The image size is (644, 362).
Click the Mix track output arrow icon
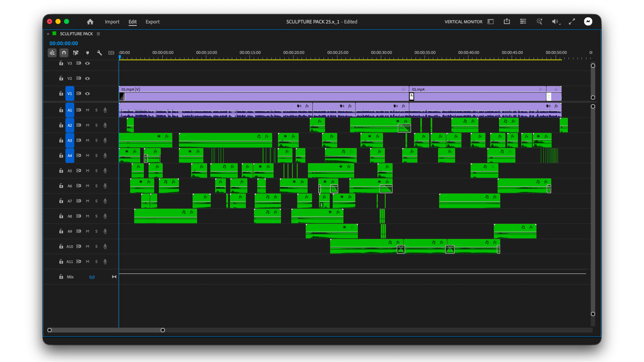[x=114, y=277]
